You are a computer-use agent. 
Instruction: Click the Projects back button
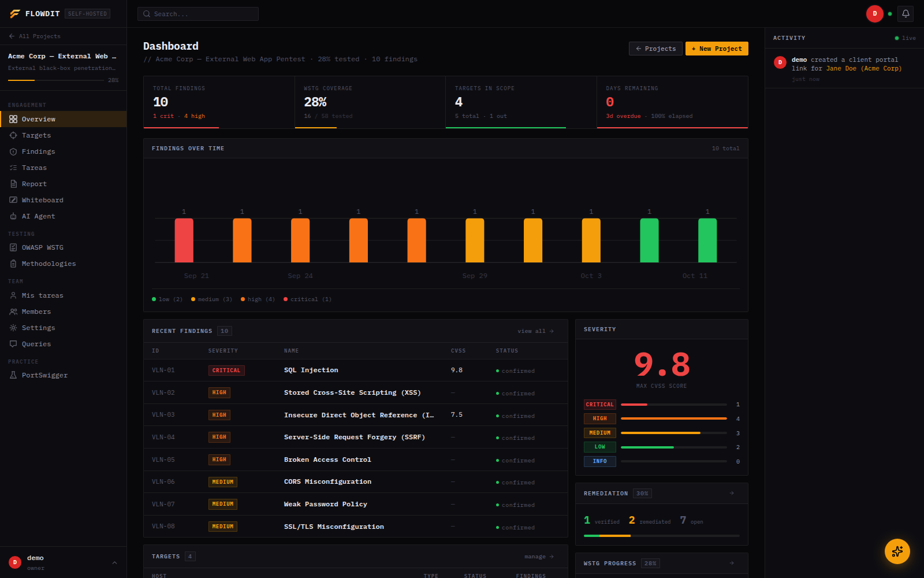coord(655,49)
